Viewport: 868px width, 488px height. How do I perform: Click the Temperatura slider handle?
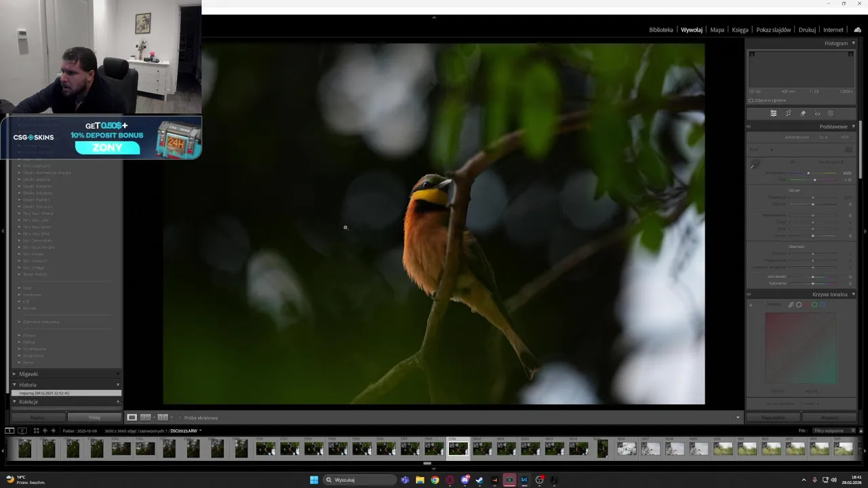coord(808,173)
